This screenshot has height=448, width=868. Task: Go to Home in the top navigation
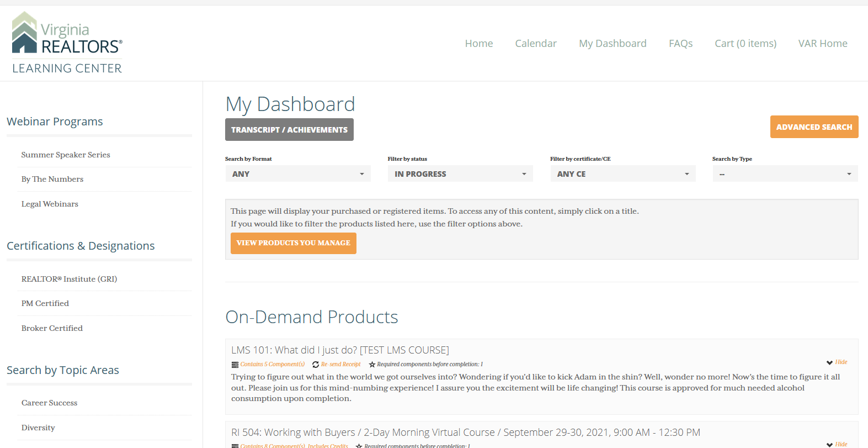point(479,43)
